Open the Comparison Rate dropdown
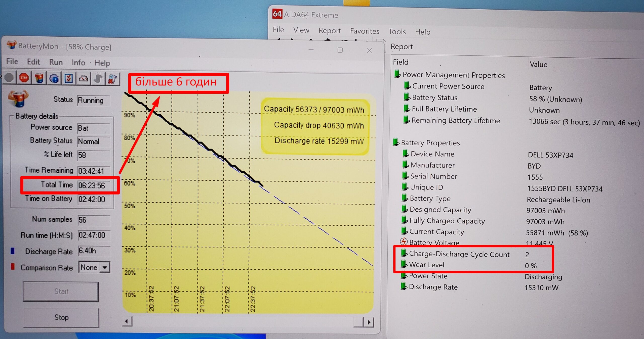 105,267
